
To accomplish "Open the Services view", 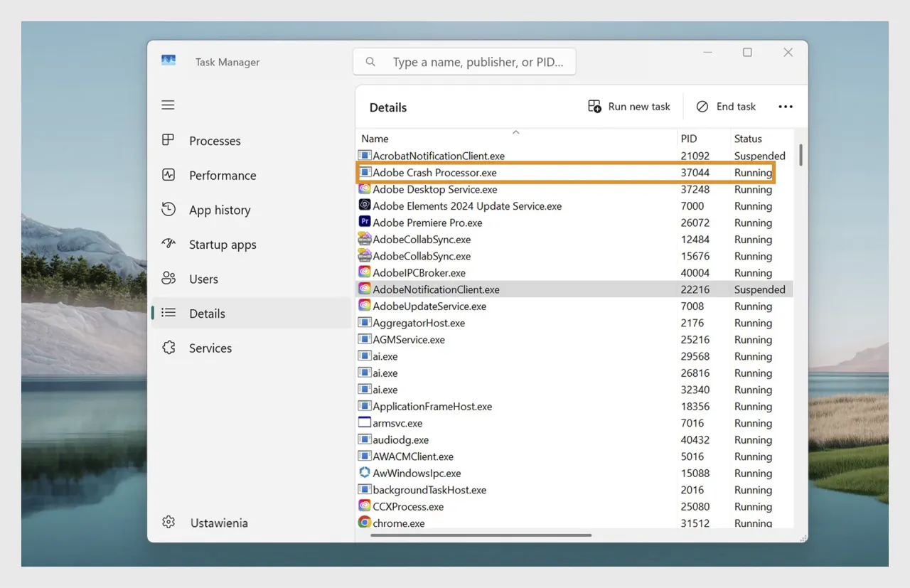I will 210,348.
